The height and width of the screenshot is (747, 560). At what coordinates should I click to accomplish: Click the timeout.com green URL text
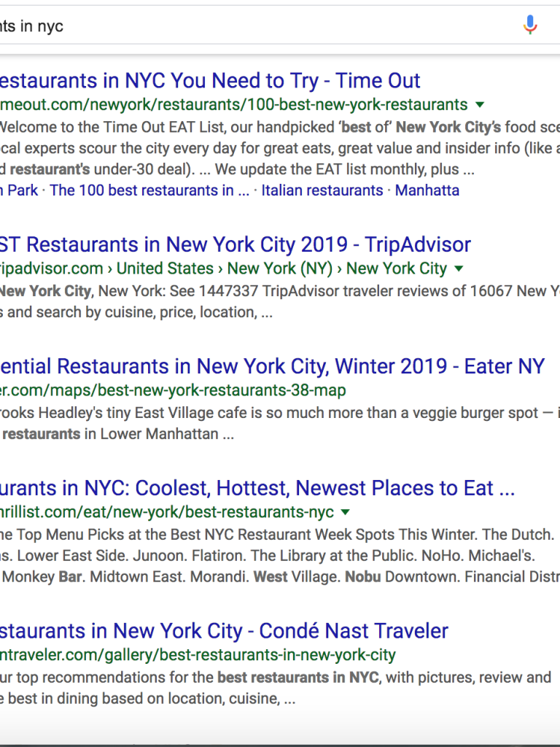click(234, 104)
